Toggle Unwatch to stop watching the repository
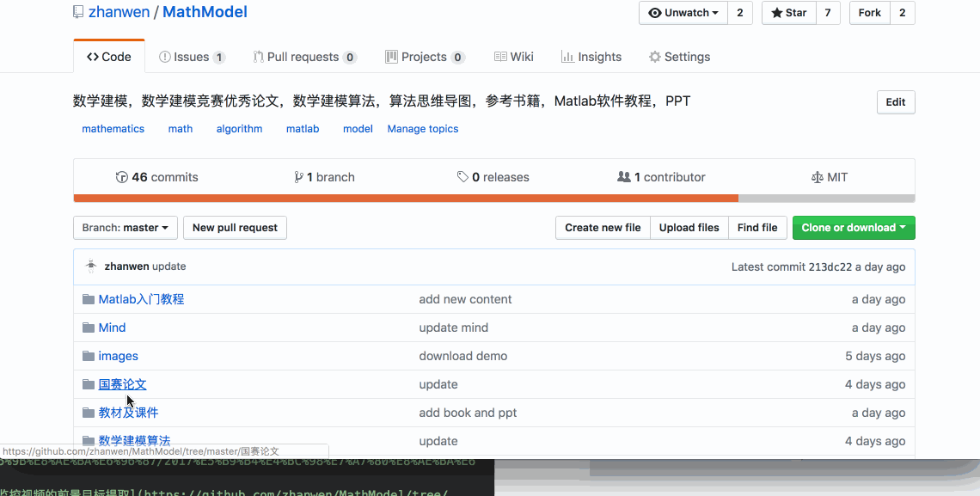 point(677,13)
